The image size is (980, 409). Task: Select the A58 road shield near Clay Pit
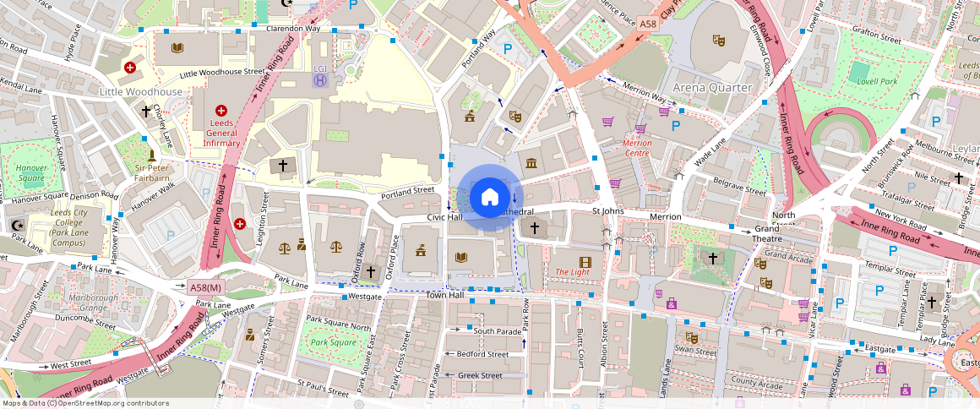tap(648, 25)
